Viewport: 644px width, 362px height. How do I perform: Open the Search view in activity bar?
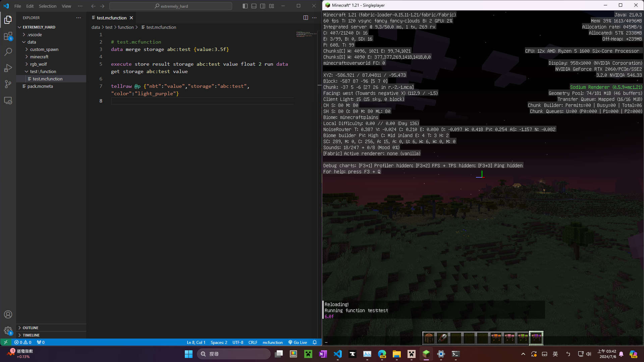coord(8,52)
